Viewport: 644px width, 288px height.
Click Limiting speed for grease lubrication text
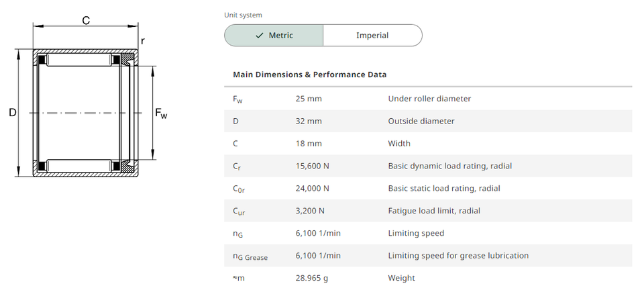click(x=458, y=256)
